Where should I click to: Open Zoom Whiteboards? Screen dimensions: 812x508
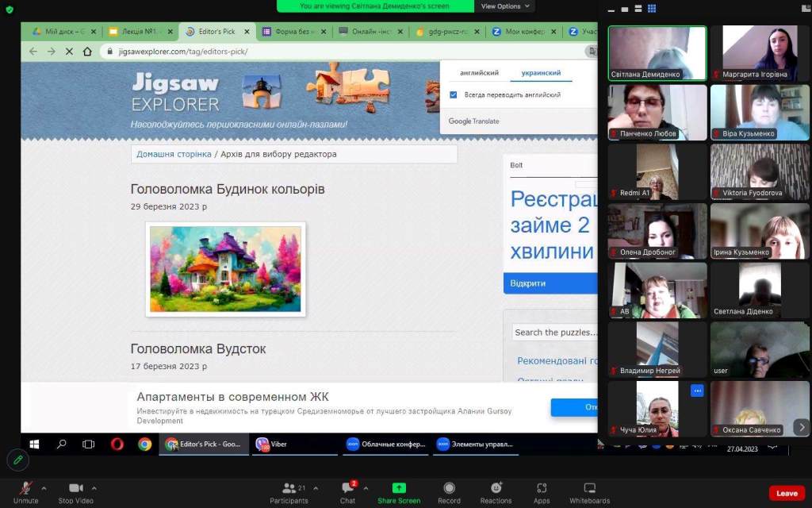589,488
